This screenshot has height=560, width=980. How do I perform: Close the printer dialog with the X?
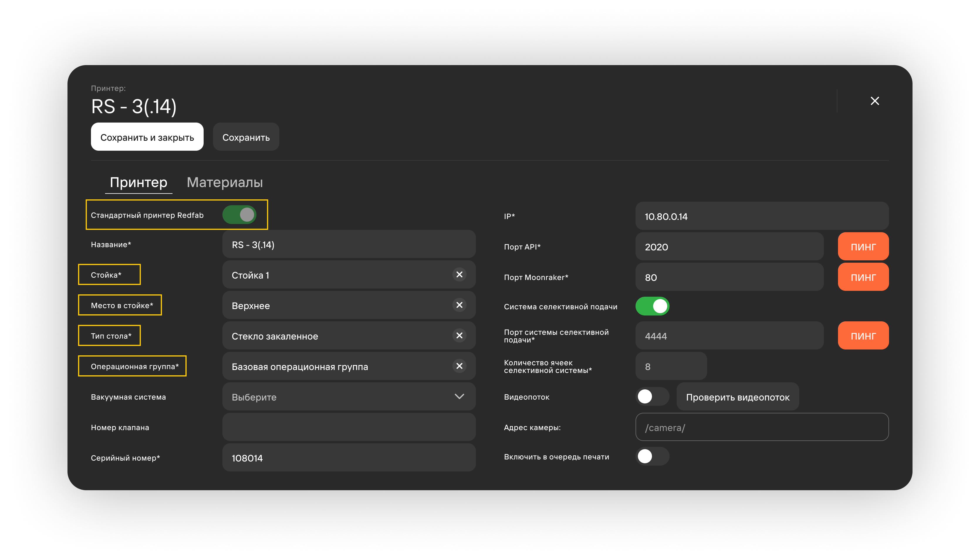tap(875, 101)
